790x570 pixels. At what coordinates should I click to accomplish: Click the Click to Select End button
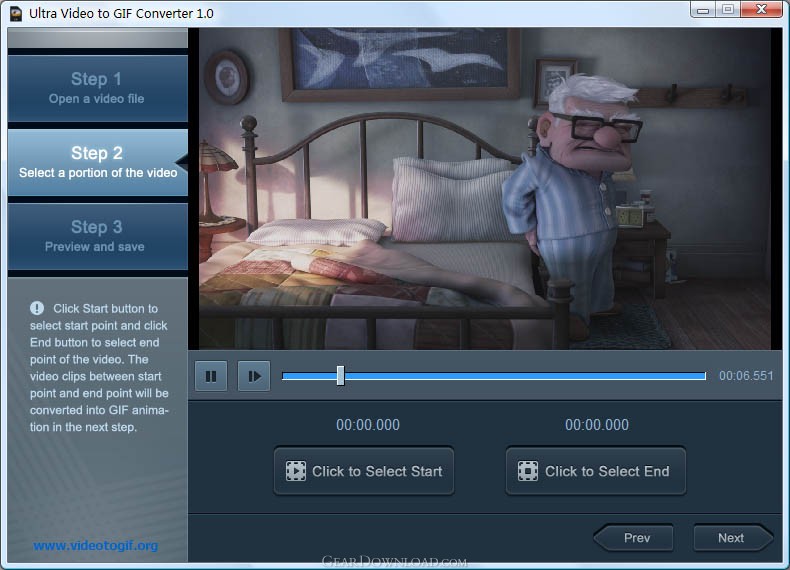coord(596,471)
